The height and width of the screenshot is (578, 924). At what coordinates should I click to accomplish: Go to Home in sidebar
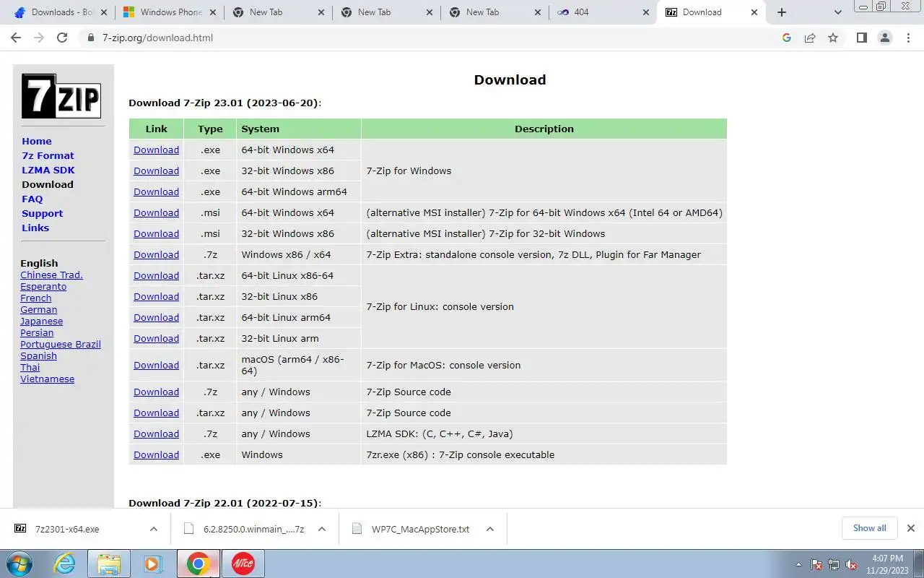click(37, 141)
